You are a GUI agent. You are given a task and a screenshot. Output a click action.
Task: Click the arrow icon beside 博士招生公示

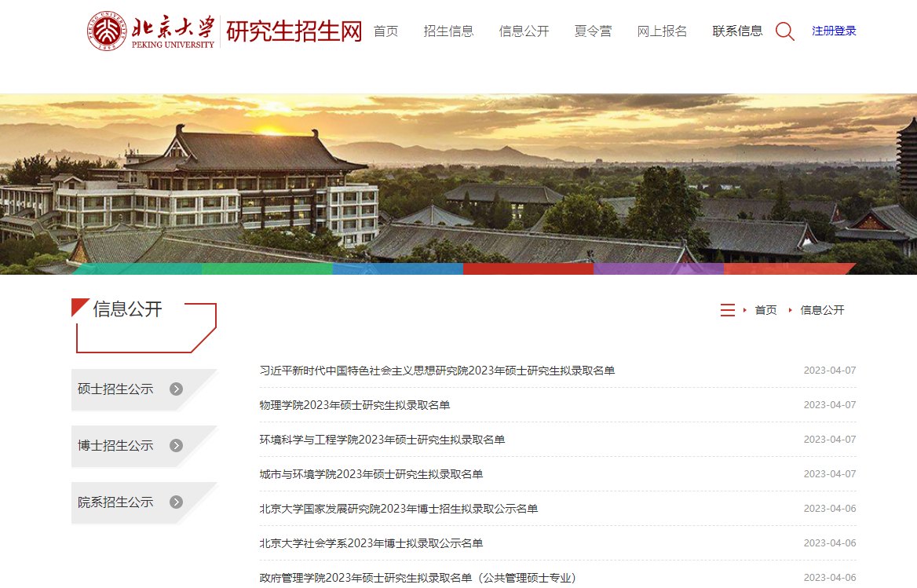pyautogui.click(x=176, y=445)
